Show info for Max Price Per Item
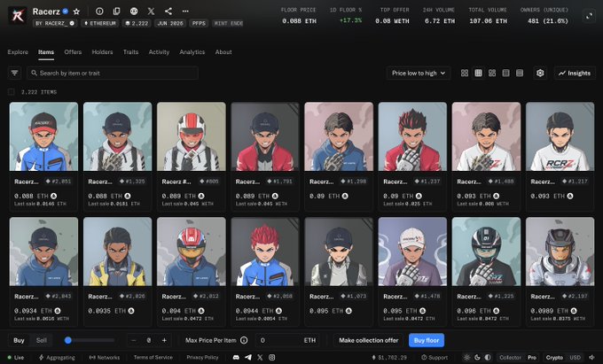603x364 pixels. (244, 340)
